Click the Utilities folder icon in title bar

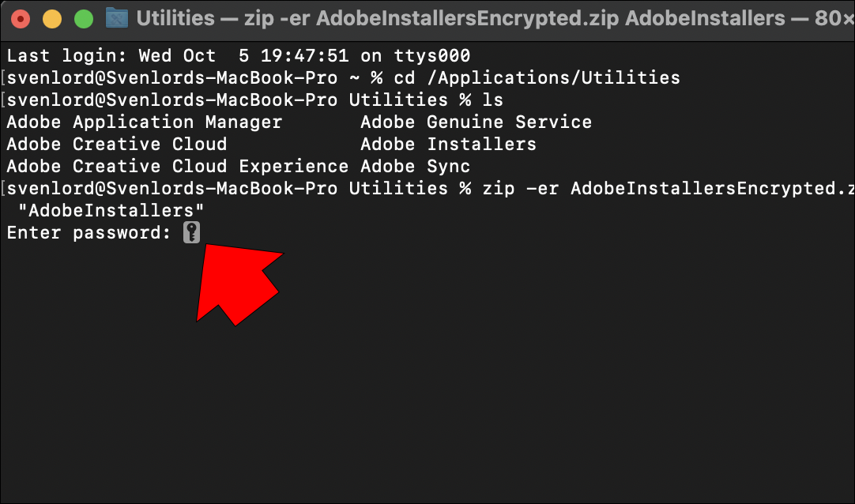117,18
